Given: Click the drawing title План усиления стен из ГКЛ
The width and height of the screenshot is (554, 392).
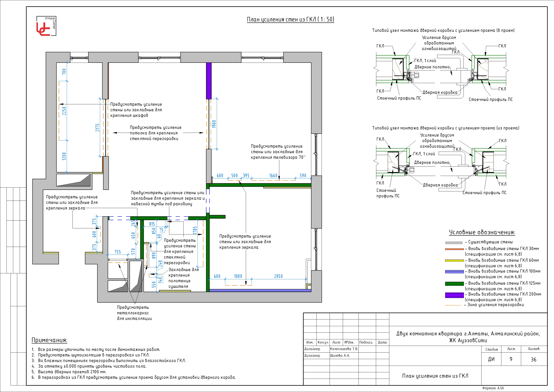Looking at the screenshot, I should click(x=290, y=19).
